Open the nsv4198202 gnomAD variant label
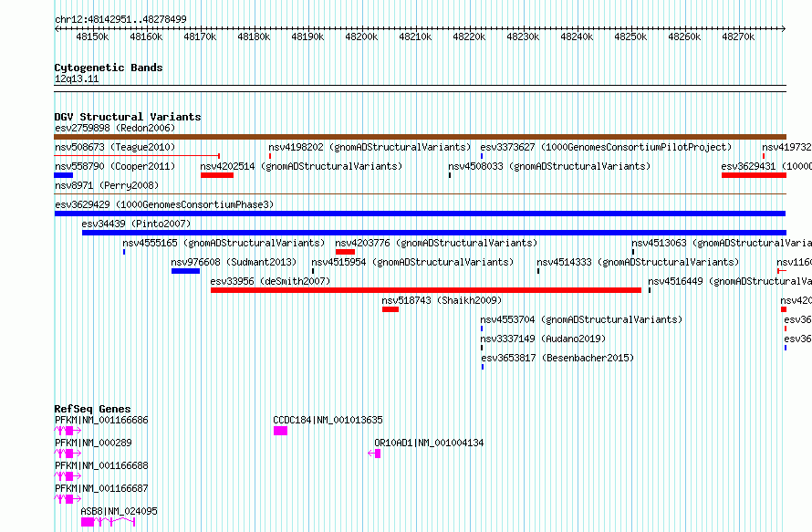The image size is (812, 532). point(370,147)
